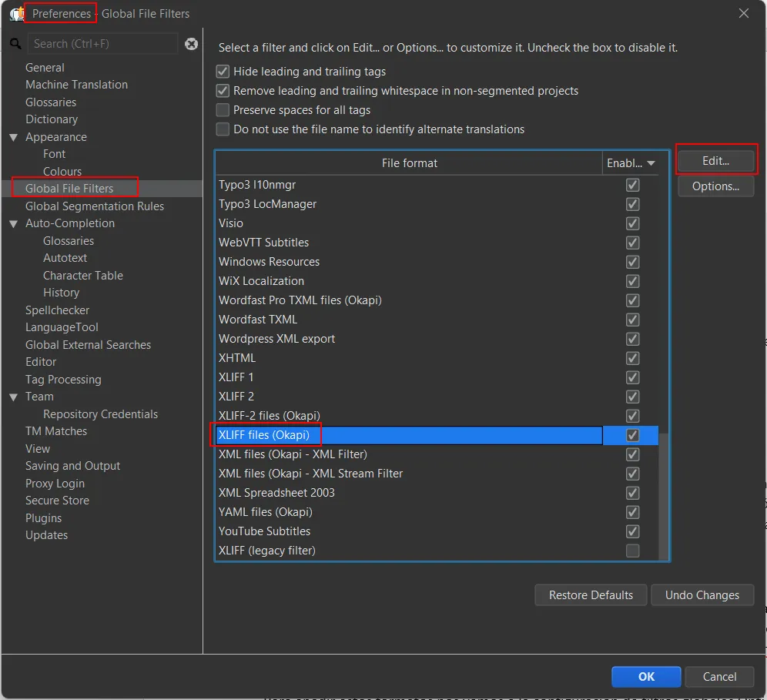Click the OmegaT application icon in the title bar
This screenshot has height=700, width=767.
coord(15,13)
